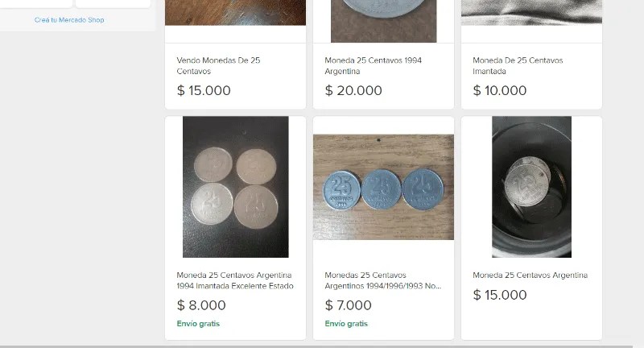Open the "Creá tu Mercado Shop" link
Image resolution: width=644 pixels, height=348 pixels.
pos(69,20)
